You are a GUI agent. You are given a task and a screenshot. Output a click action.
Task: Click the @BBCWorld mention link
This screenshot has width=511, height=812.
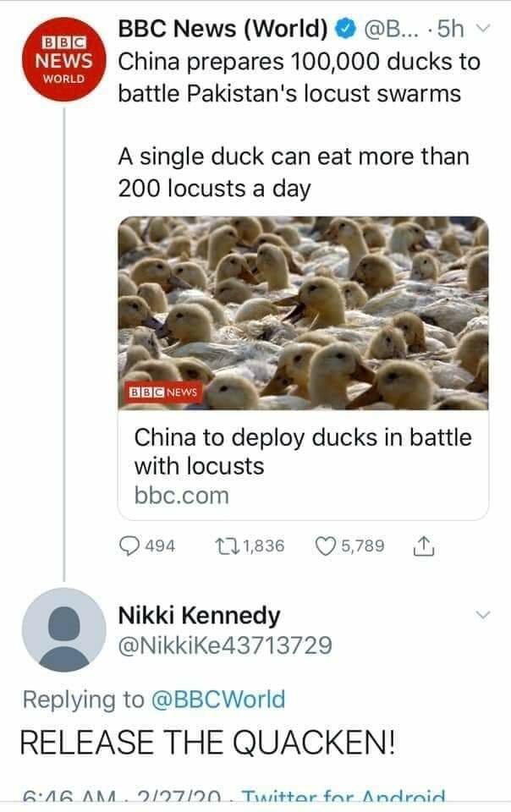[x=218, y=700]
